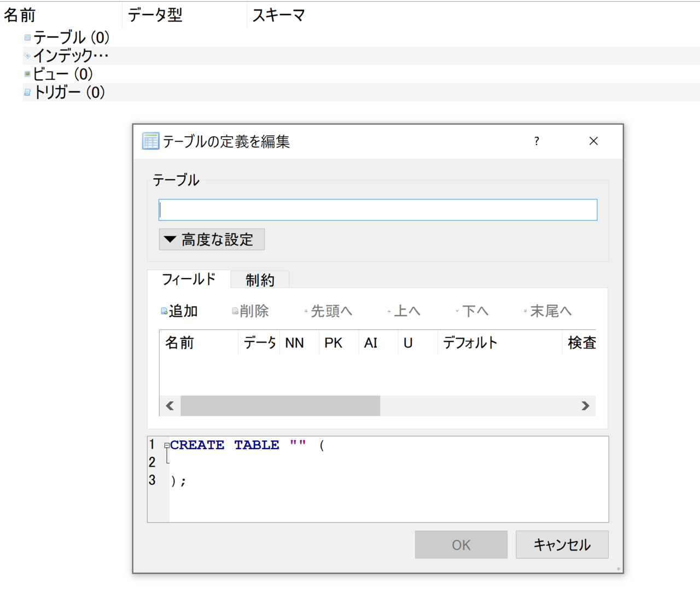Viewport: 700px width, 615px height.
Task: Close the テーブルの定義を編集 dialog
Action: (593, 141)
